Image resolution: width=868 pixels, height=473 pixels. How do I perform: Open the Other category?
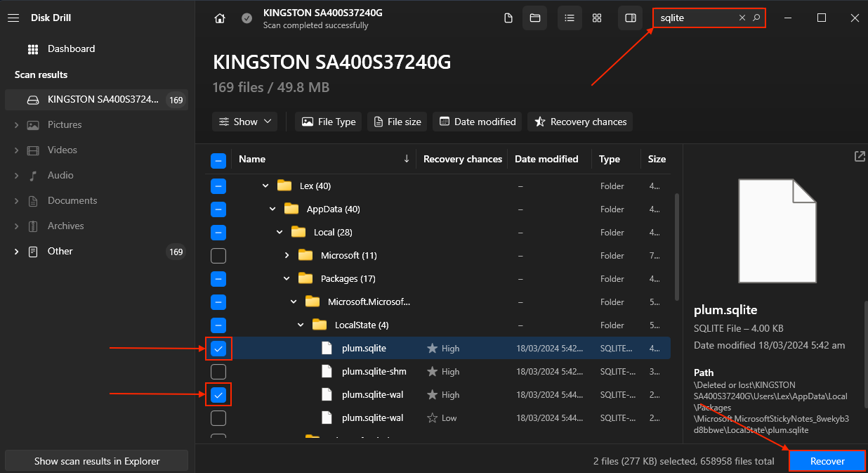pos(60,251)
